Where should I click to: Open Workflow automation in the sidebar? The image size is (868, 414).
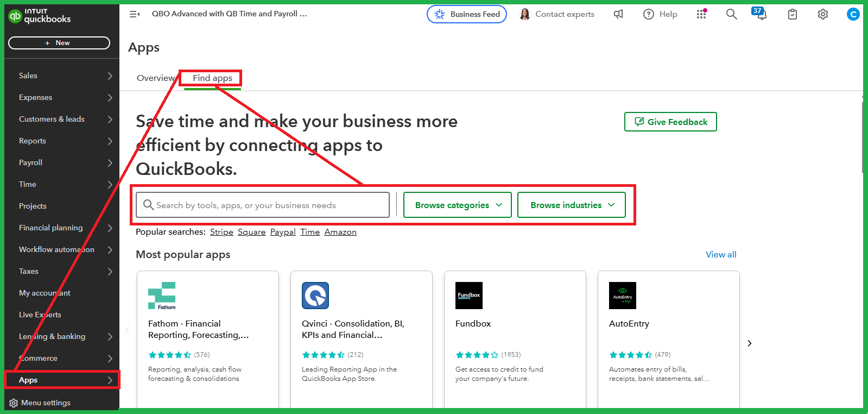tap(56, 250)
